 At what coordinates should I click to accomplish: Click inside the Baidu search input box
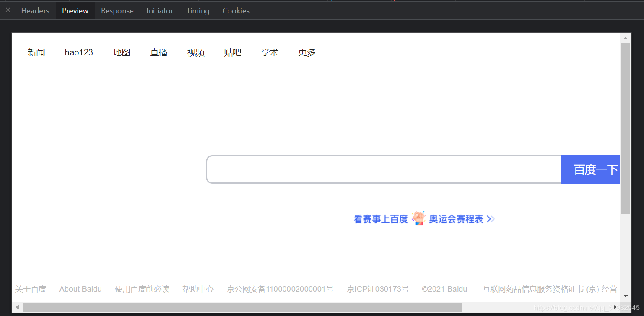pyautogui.click(x=384, y=169)
